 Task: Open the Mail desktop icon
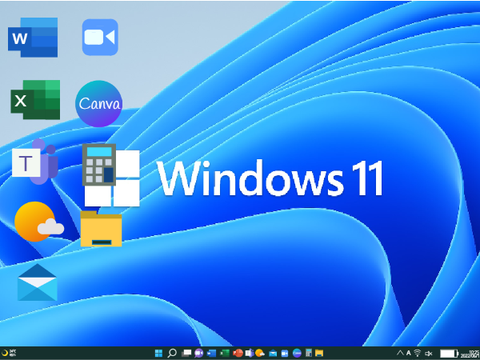[37, 282]
